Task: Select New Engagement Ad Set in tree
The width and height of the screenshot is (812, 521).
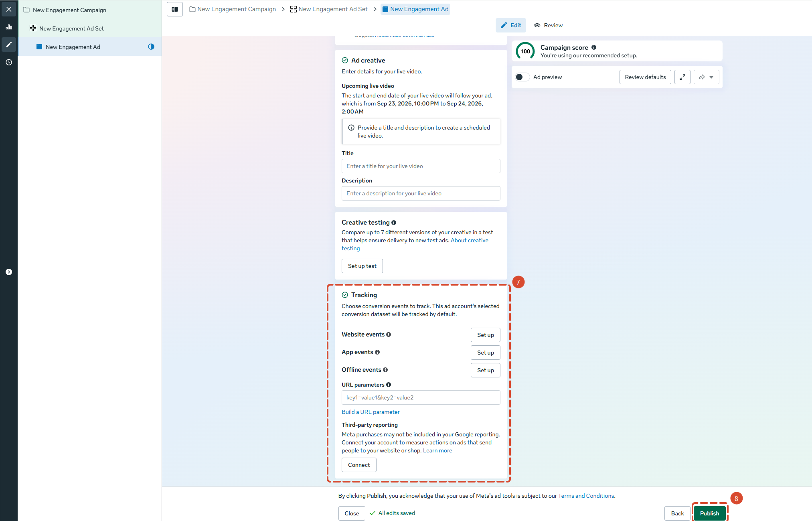Action: coord(89,28)
